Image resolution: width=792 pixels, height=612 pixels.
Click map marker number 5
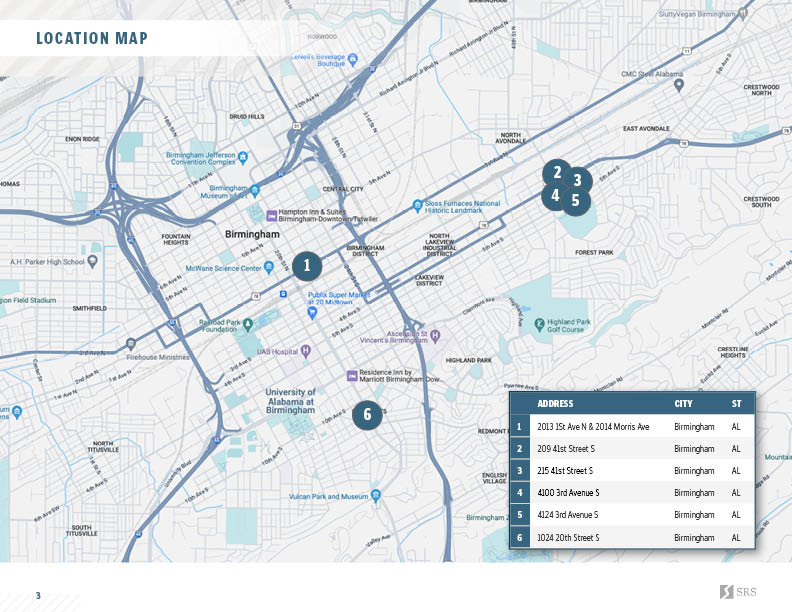point(575,201)
